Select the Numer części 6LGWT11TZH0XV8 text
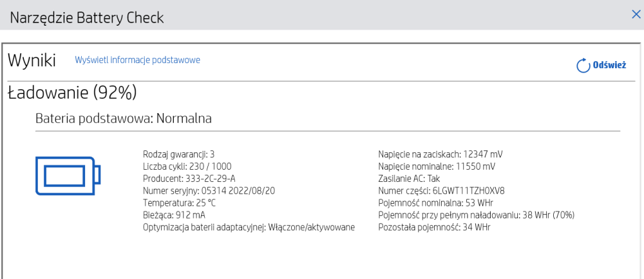Viewport: 644px width, 279px height. pos(447,190)
